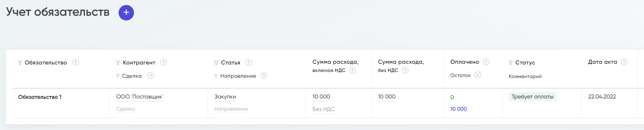Filter by Сделка funnel icon

click(x=118, y=76)
